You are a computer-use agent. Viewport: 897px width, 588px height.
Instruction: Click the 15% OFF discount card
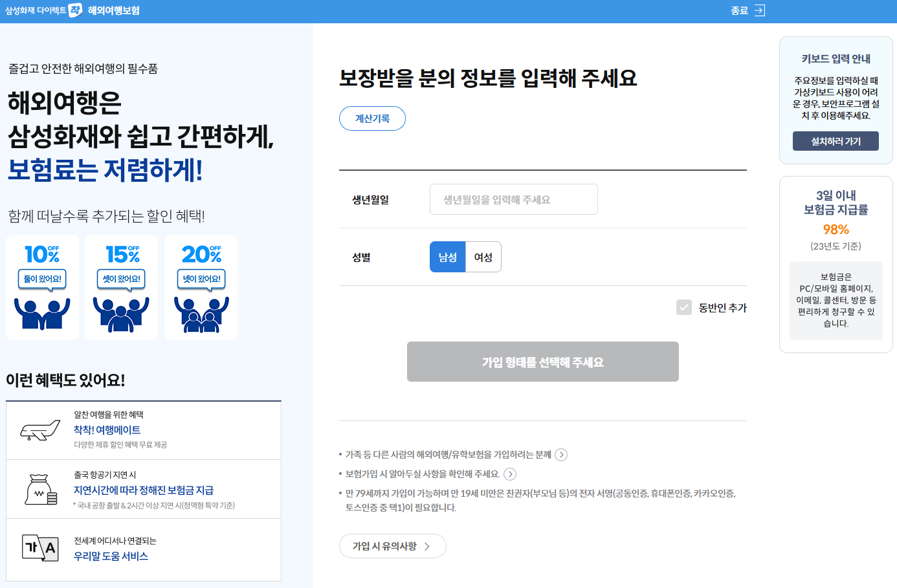click(122, 287)
